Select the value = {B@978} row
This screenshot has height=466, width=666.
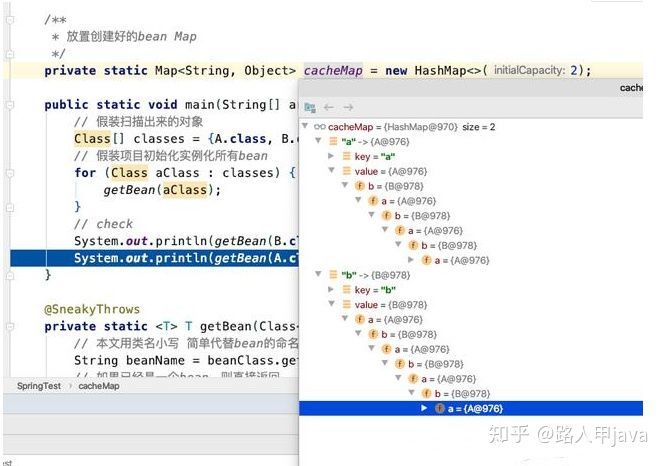click(471, 305)
